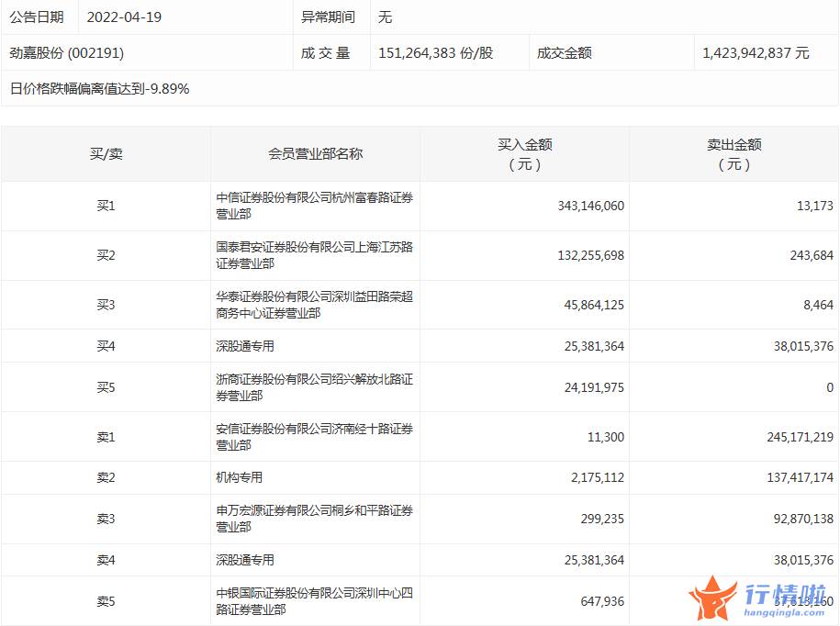Select buy amount 45,864,125

[594, 305]
